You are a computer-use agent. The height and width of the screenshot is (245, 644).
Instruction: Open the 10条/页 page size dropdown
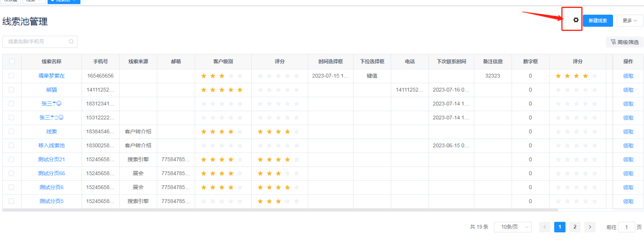(x=513, y=227)
